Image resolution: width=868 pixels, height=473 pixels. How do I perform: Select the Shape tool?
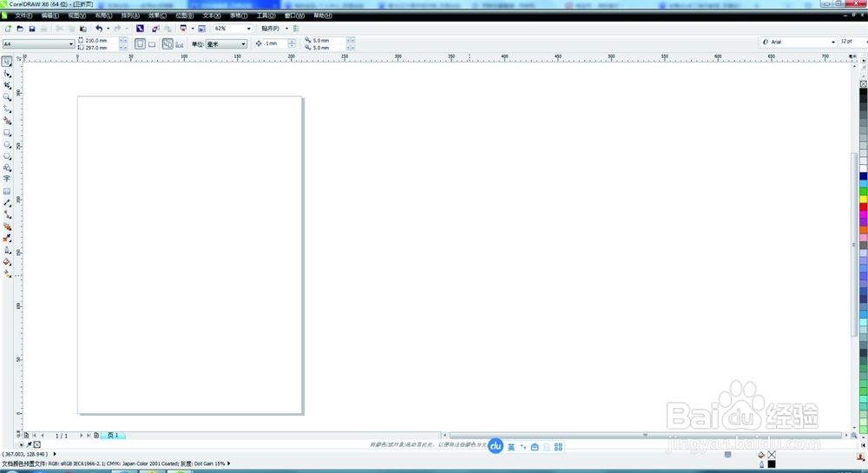[x=7, y=74]
